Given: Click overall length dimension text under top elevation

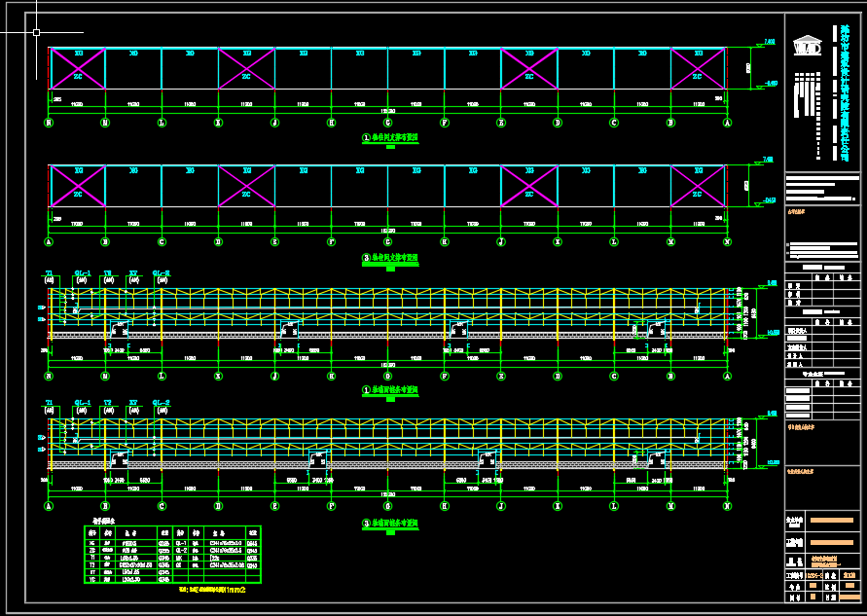Looking at the screenshot, I should click(387, 110).
